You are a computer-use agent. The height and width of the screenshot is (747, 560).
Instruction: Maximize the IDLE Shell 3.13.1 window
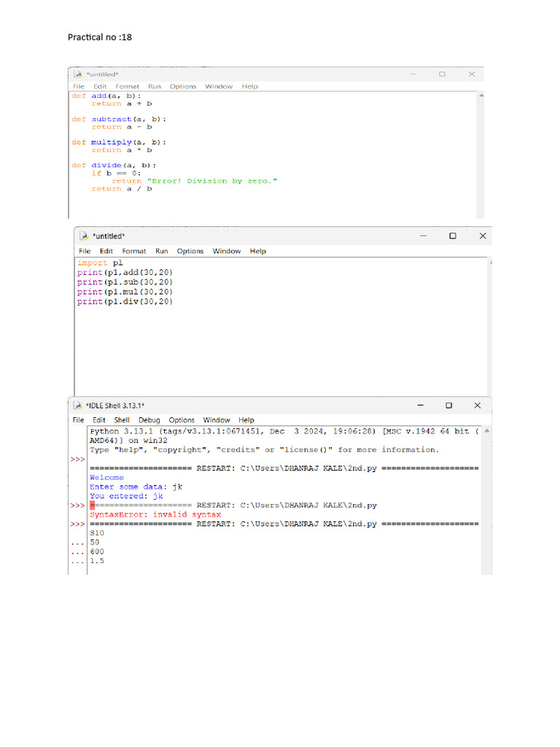(x=448, y=406)
